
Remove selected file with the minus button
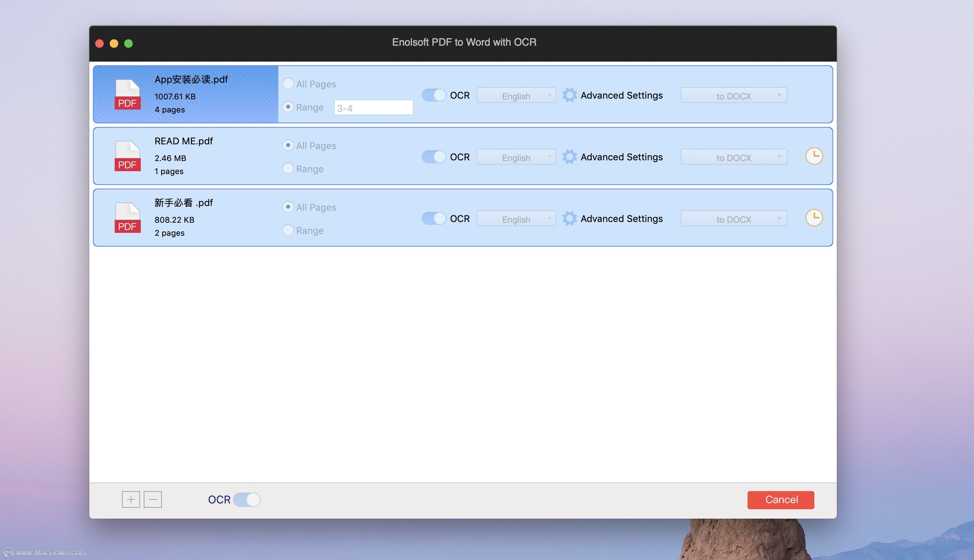(x=153, y=499)
